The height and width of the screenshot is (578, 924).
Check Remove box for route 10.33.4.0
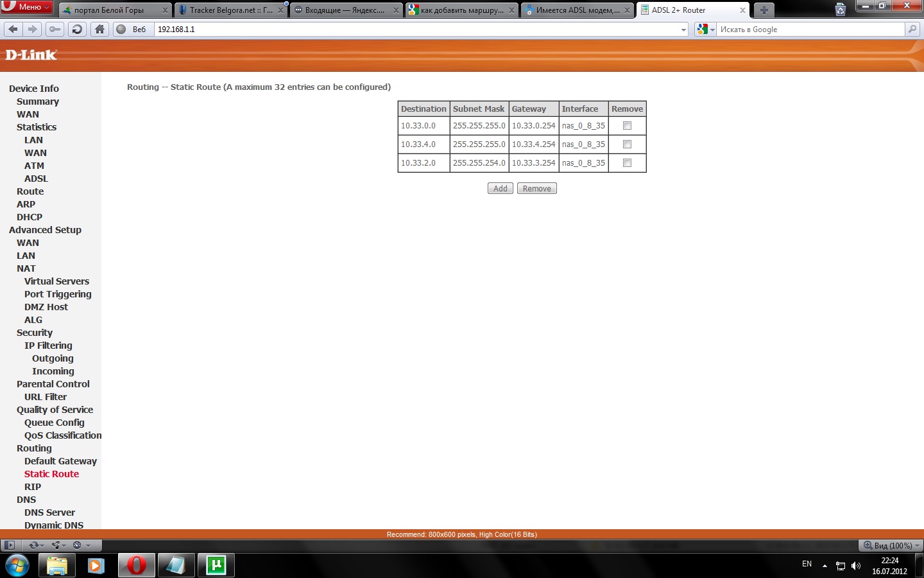point(627,144)
